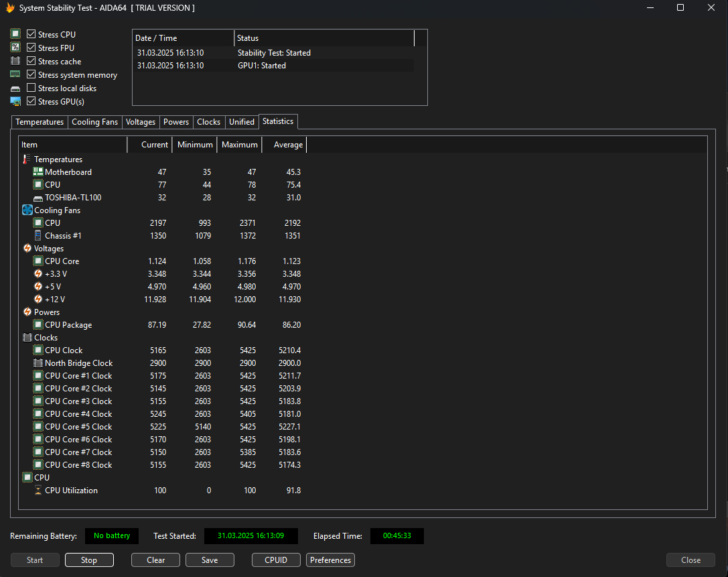Open the CPUID panel

coord(276,560)
